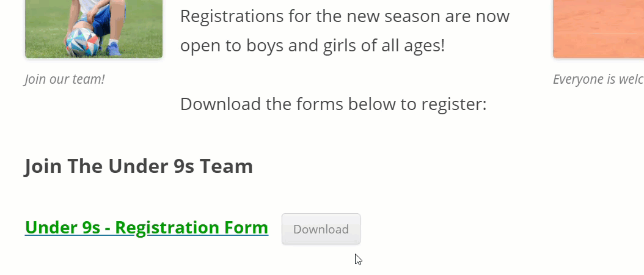Open the soccer player photo thumbnail
Viewport: 644px width, 275px height.
(93, 29)
